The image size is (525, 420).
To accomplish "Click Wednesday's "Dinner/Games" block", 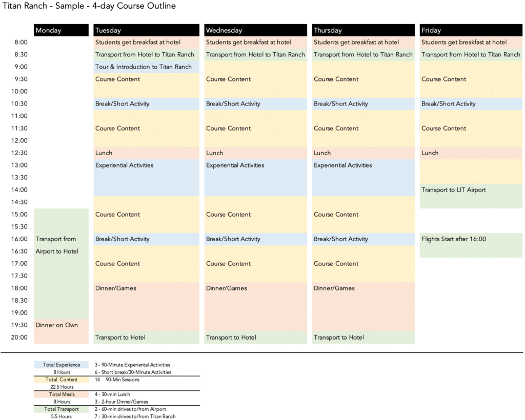I will pos(255,307).
